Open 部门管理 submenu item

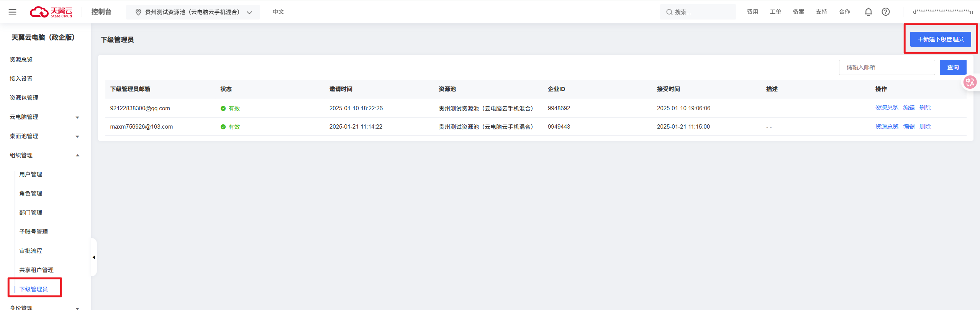pos(31,213)
